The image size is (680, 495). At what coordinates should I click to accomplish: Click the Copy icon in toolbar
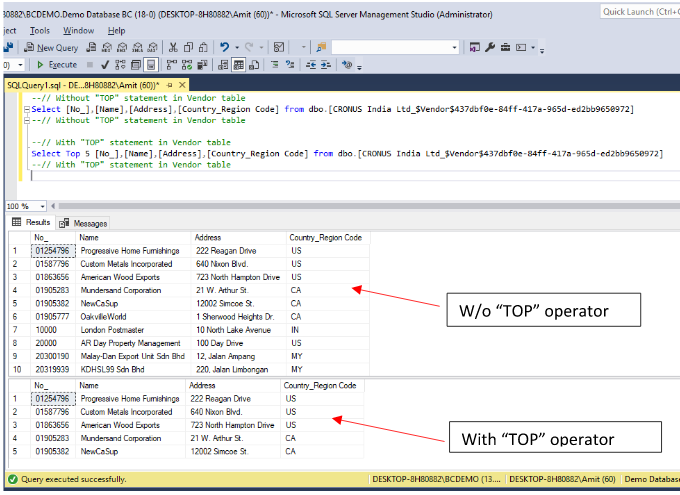click(188, 47)
